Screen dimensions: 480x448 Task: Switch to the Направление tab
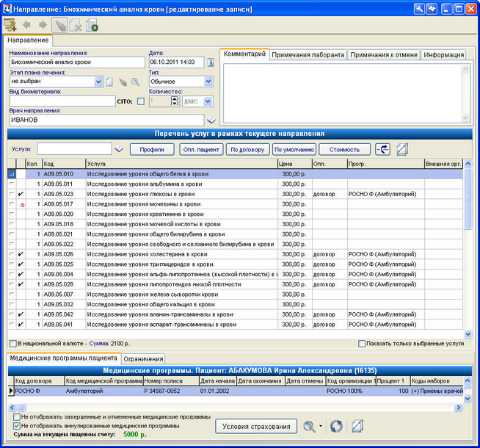coord(28,40)
